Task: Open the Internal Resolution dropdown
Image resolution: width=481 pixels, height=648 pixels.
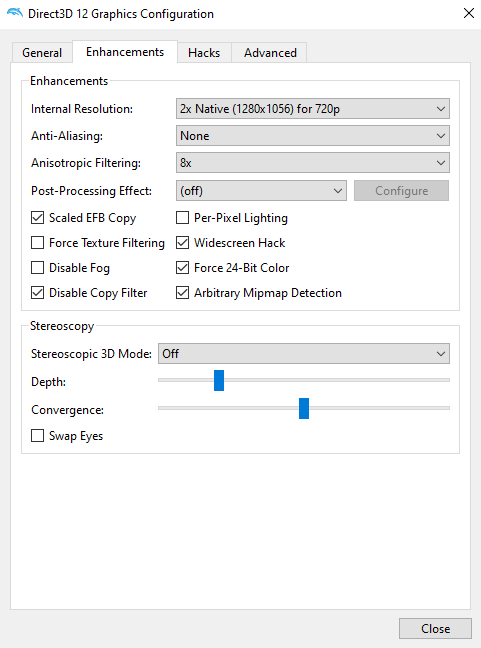Action: [313, 109]
